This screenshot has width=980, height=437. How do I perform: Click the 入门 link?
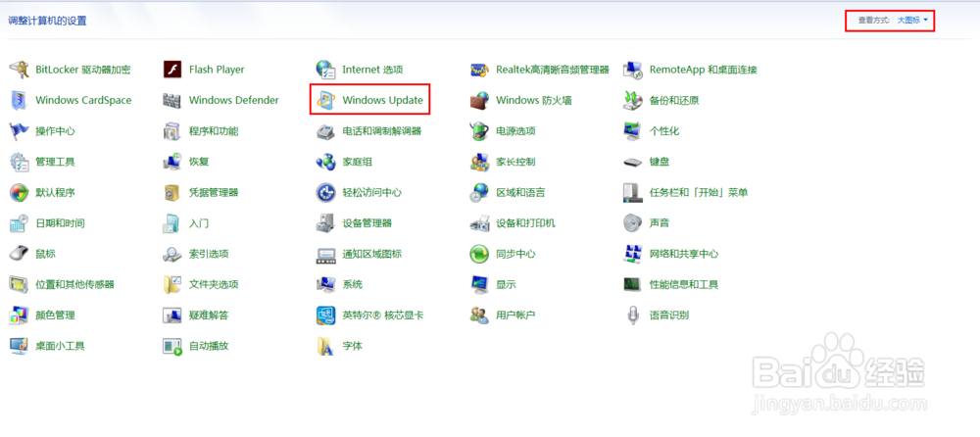click(x=199, y=223)
